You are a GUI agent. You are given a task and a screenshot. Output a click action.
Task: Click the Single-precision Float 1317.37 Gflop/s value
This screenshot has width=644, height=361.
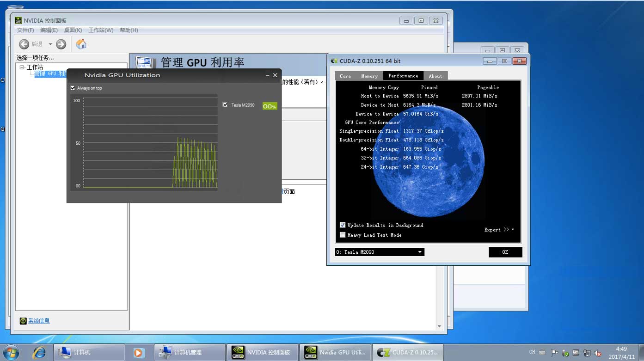coord(423,131)
